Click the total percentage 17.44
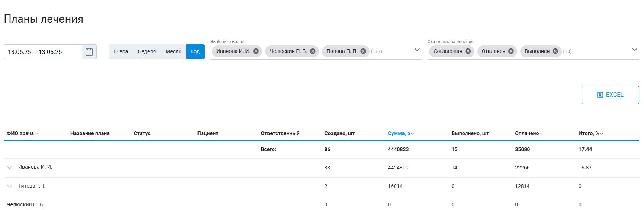This screenshot has height=210, width=644. [585, 149]
